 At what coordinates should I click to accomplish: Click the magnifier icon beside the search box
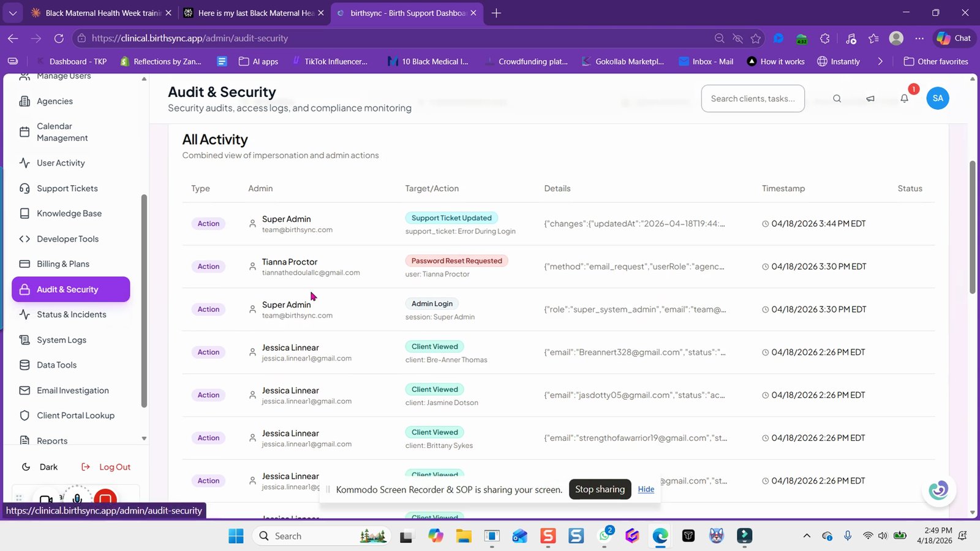click(x=837, y=99)
